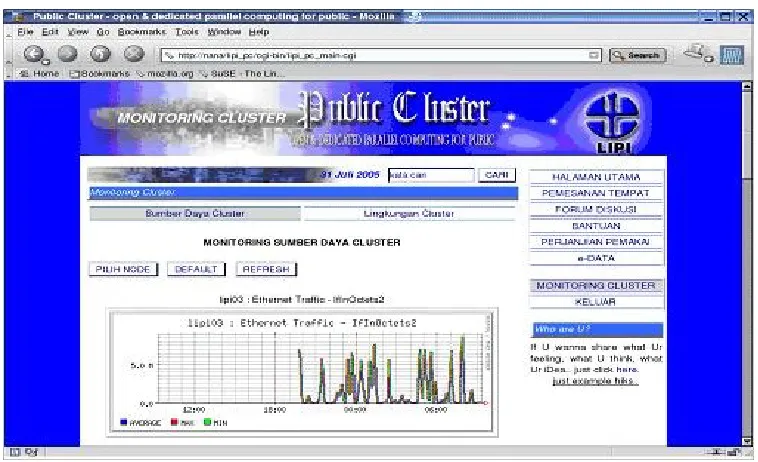Screen dimensions: 758x462
Task: Open the Edit menu
Action: 50,32
